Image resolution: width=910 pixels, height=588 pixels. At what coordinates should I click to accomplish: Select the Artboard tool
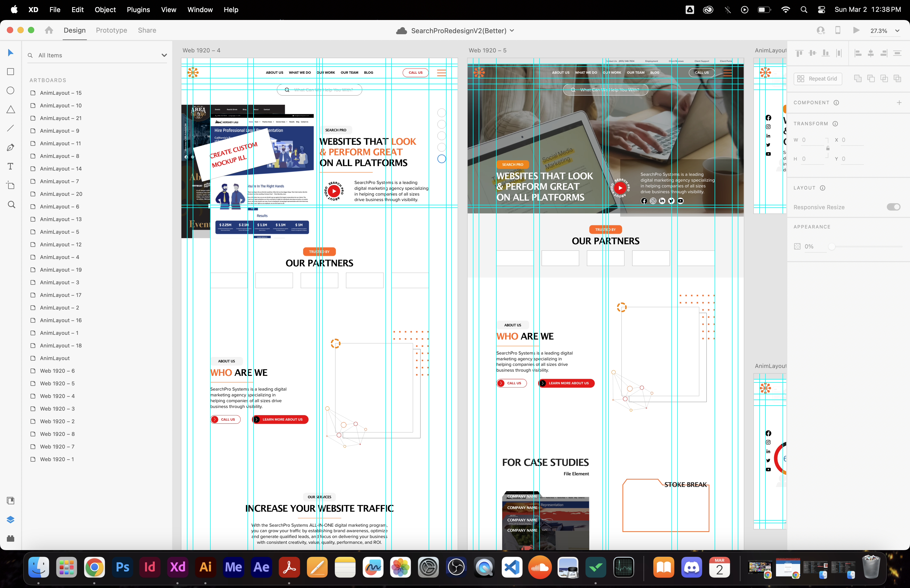11,186
